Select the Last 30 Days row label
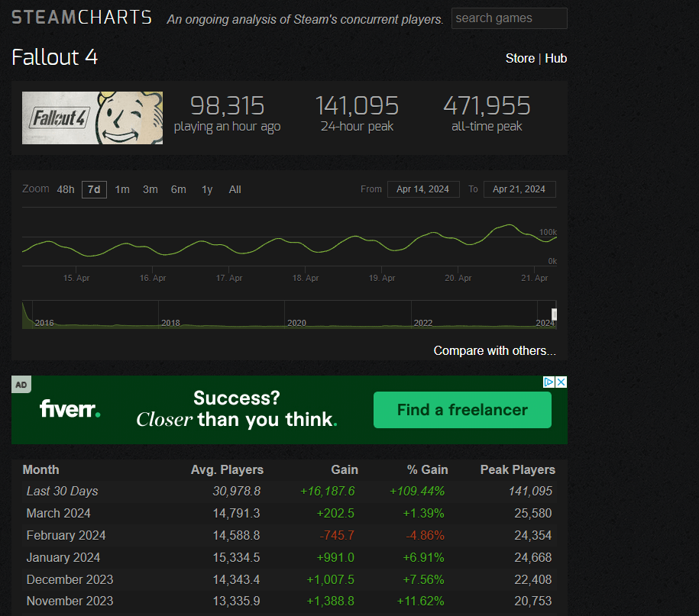This screenshot has width=699, height=616. (x=62, y=492)
